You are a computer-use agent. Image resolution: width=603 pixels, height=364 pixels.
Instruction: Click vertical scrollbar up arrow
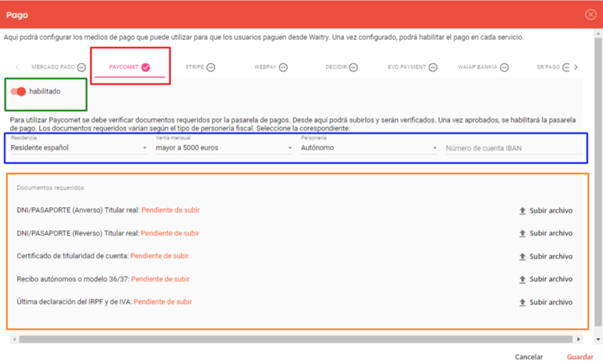pyautogui.click(x=598, y=34)
